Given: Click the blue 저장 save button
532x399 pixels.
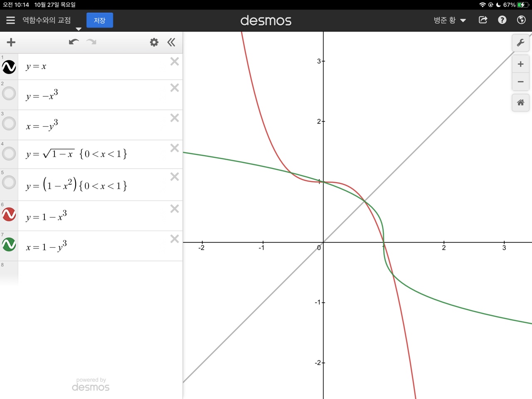Looking at the screenshot, I should click(100, 20).
